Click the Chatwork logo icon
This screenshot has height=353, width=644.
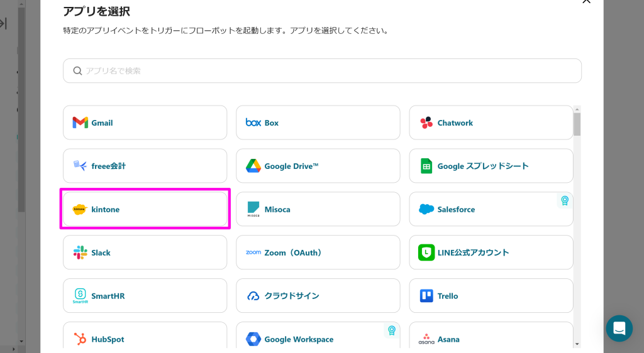[x=426, y=122]
